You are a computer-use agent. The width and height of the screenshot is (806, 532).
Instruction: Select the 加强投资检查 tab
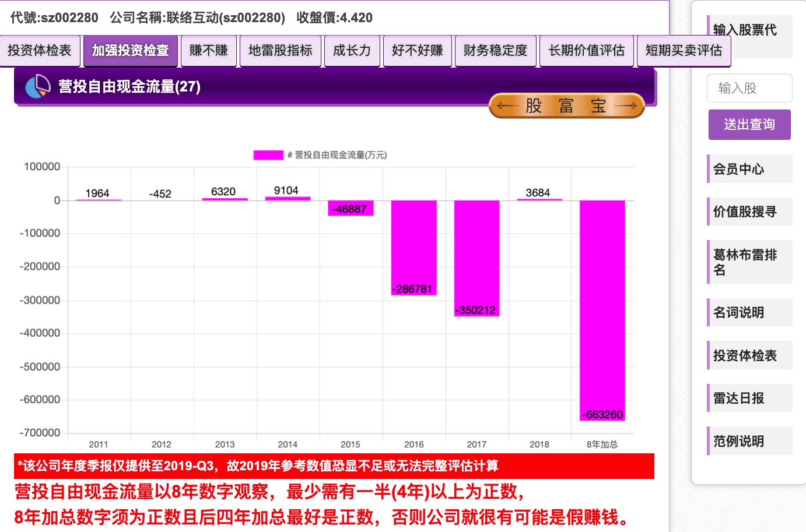[131, 51]
